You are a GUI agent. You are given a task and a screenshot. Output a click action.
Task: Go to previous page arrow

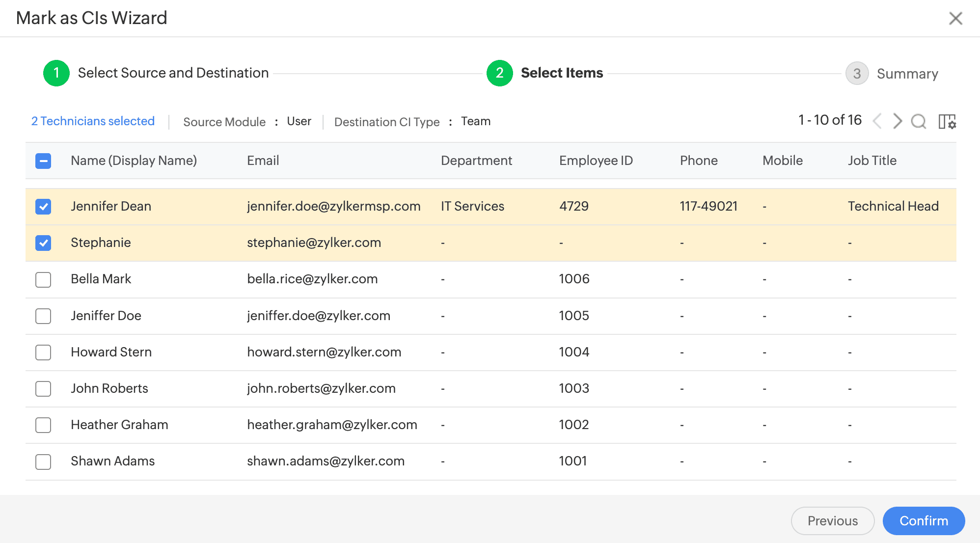click(x=877, y=121)
